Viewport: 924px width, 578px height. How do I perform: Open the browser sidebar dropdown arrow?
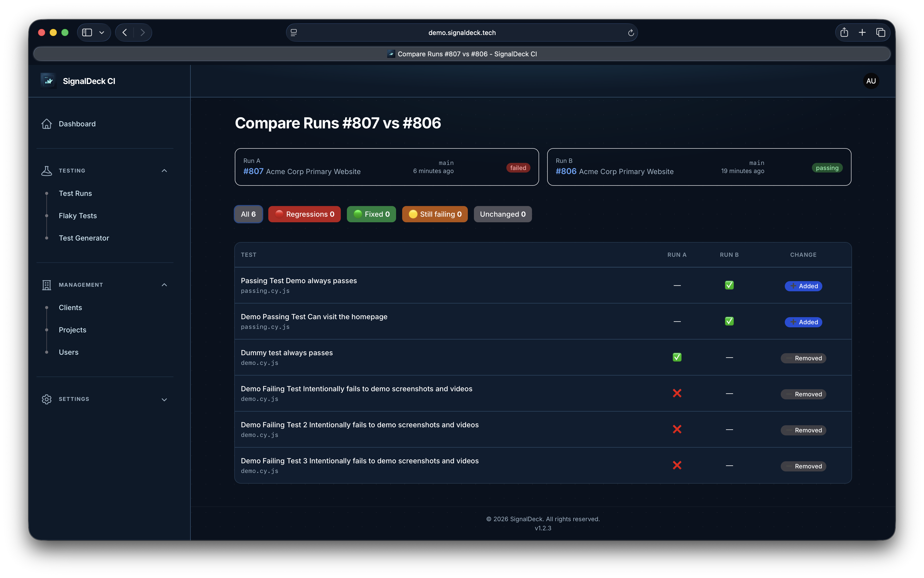coord(102,32)
